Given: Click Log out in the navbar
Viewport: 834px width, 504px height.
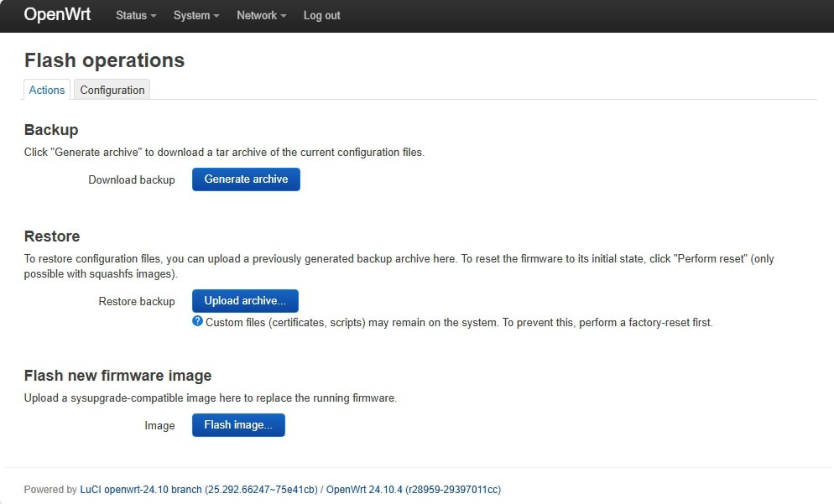Looking at the screenshot, I should [x=321, y=16].
